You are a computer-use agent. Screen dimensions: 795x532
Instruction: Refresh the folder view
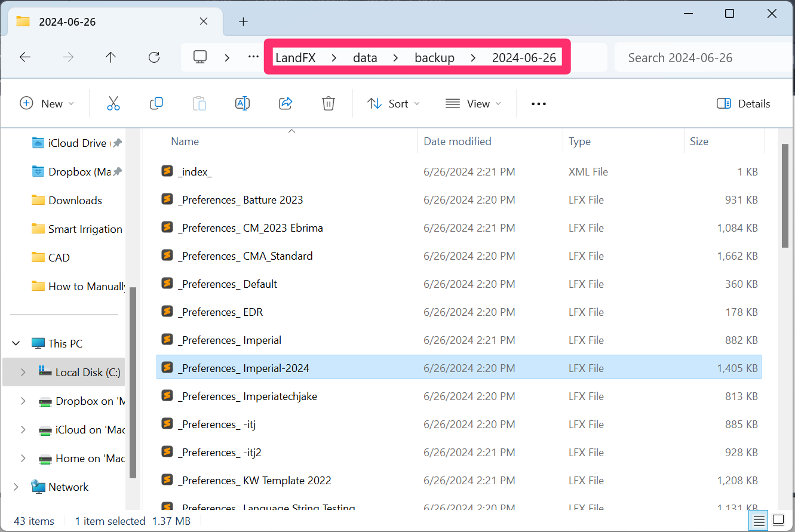click(x=154, y=57)
